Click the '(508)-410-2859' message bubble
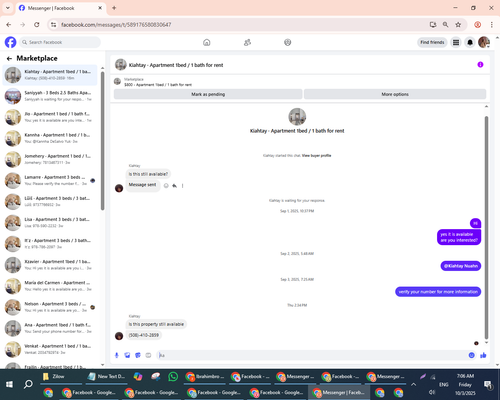The width and height of the screenshot is (500, 400). [144, 335]
